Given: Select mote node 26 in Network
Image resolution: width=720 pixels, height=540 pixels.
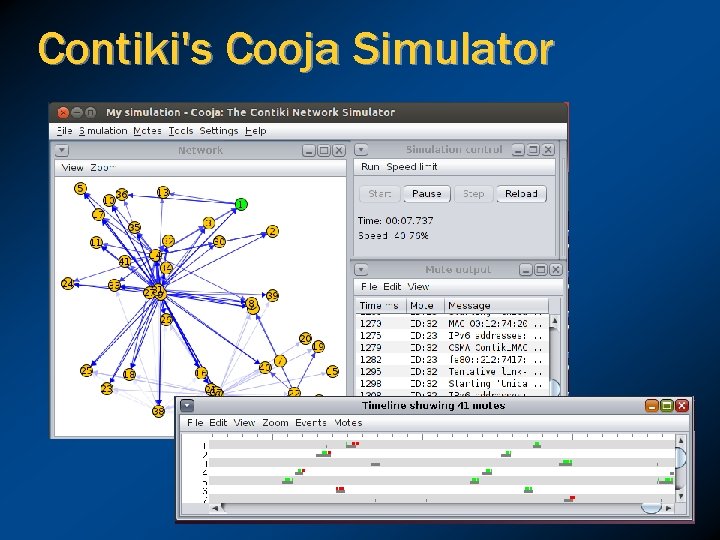Looking at the screenshot, I should point(166,319).
